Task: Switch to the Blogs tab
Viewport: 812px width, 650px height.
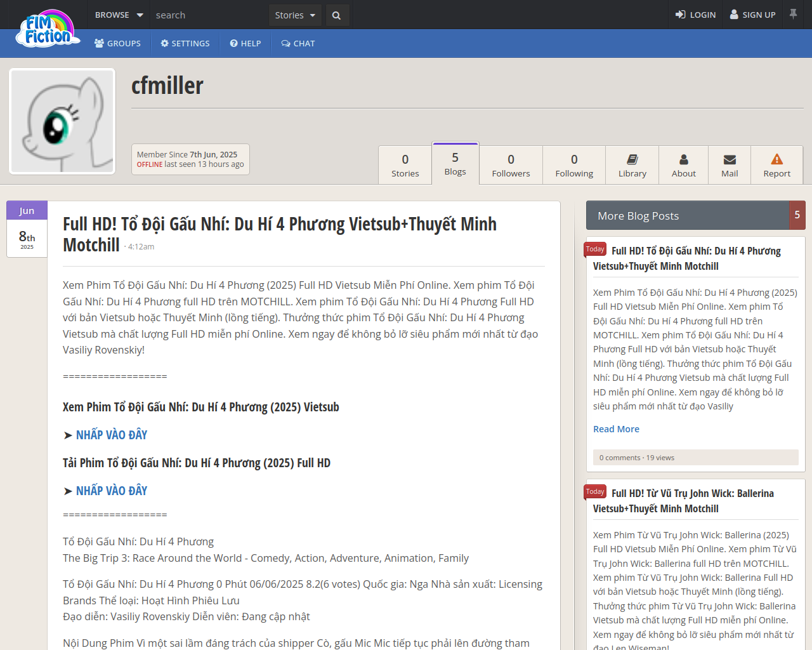Action: [x=455, y=163]
